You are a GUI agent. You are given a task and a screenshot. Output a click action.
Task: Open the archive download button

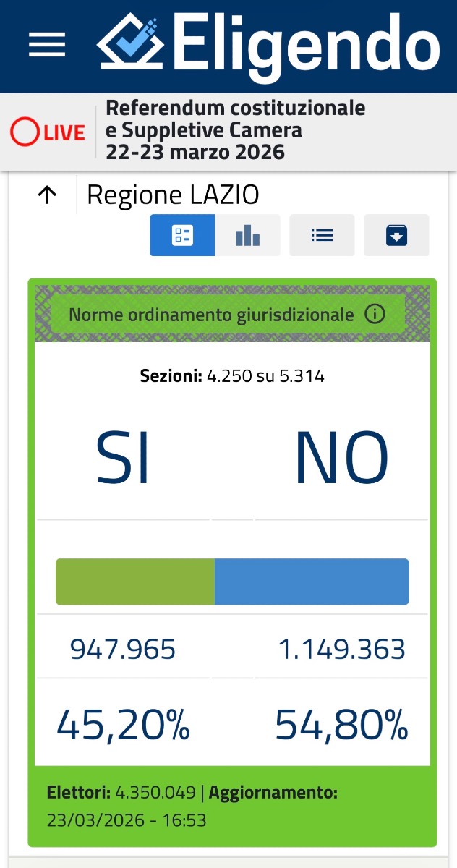coord(396,235)
